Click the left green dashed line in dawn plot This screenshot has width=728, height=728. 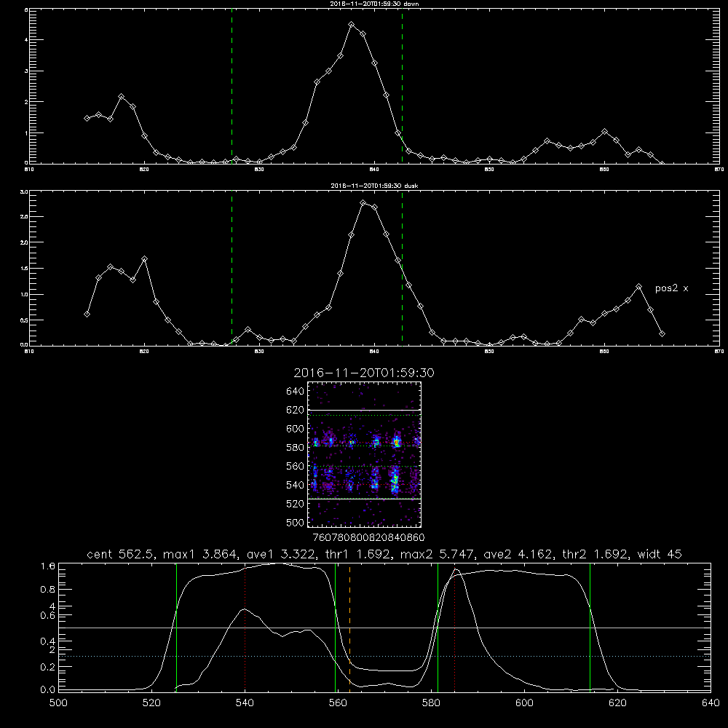click(232, 86)
